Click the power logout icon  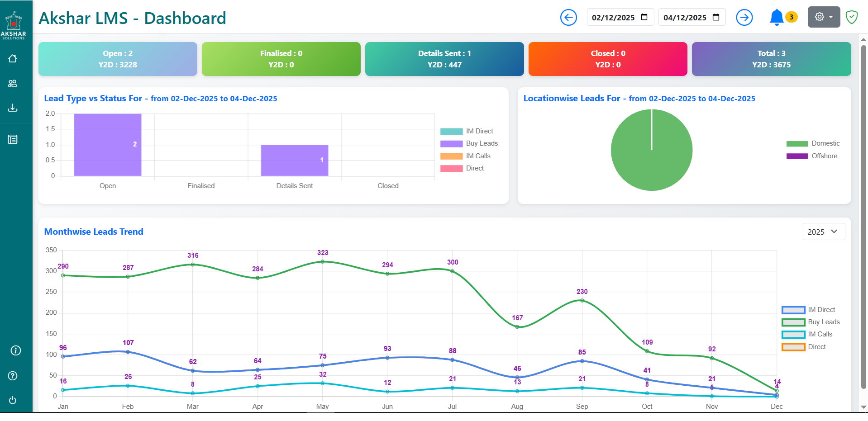(x=13, y=400)
